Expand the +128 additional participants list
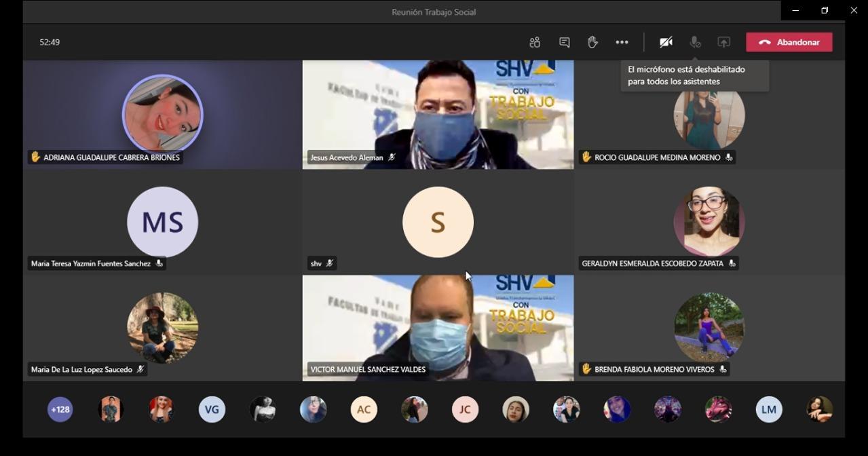The height and width of the screenshot is (456, 868). click(x=60, y=409)
